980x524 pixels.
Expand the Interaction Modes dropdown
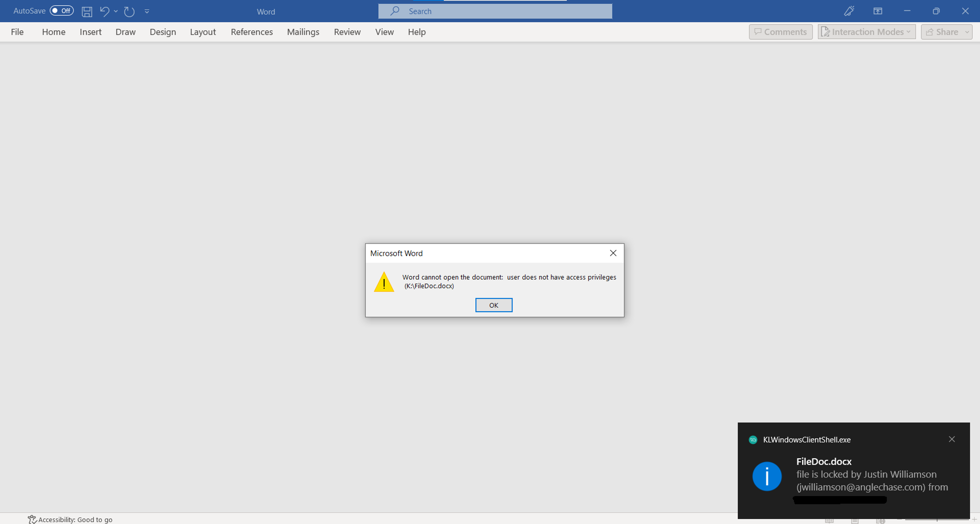(866, 32)
